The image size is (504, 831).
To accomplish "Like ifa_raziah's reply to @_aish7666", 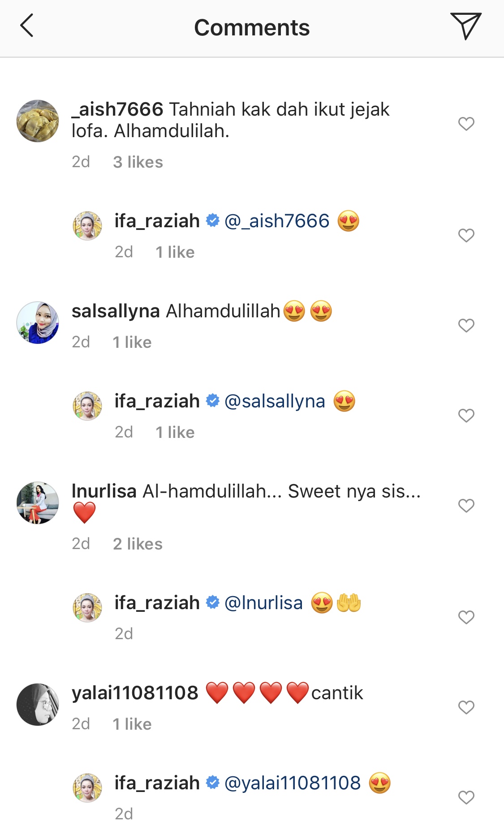I will click(x=466, y=235).
